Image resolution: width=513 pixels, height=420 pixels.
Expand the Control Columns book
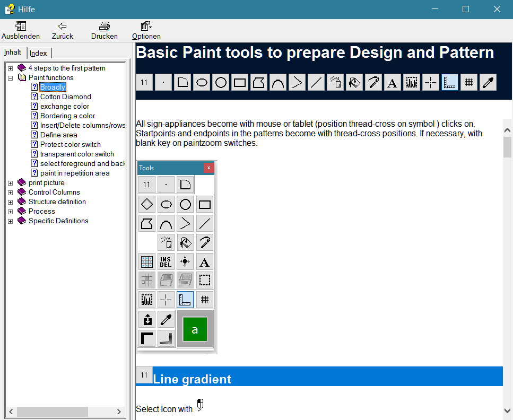pyautogui.click(x=10, y=192)
